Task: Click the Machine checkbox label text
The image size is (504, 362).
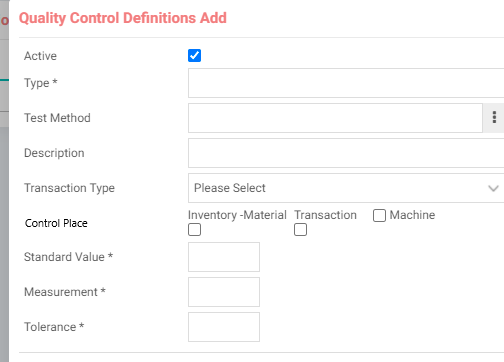Action: coord(412,215)
